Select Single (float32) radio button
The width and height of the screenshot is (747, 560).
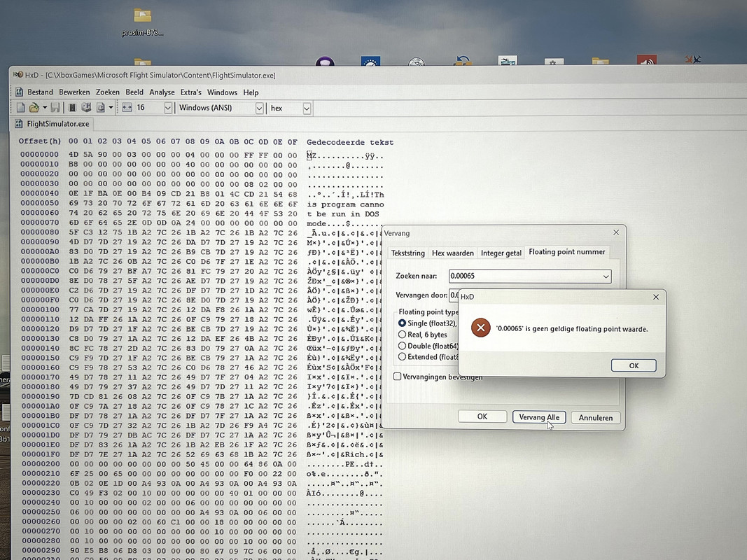[402, 323]
